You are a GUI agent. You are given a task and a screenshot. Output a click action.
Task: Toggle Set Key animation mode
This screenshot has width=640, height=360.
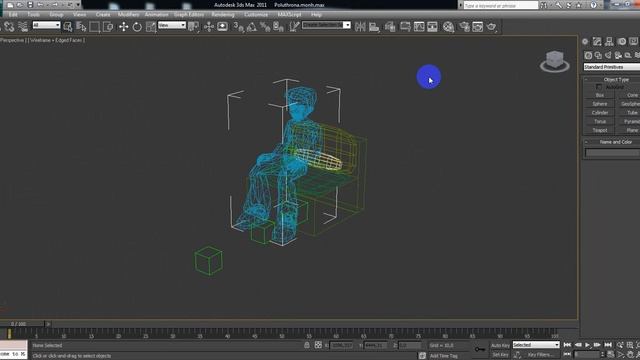click(500, 355)
